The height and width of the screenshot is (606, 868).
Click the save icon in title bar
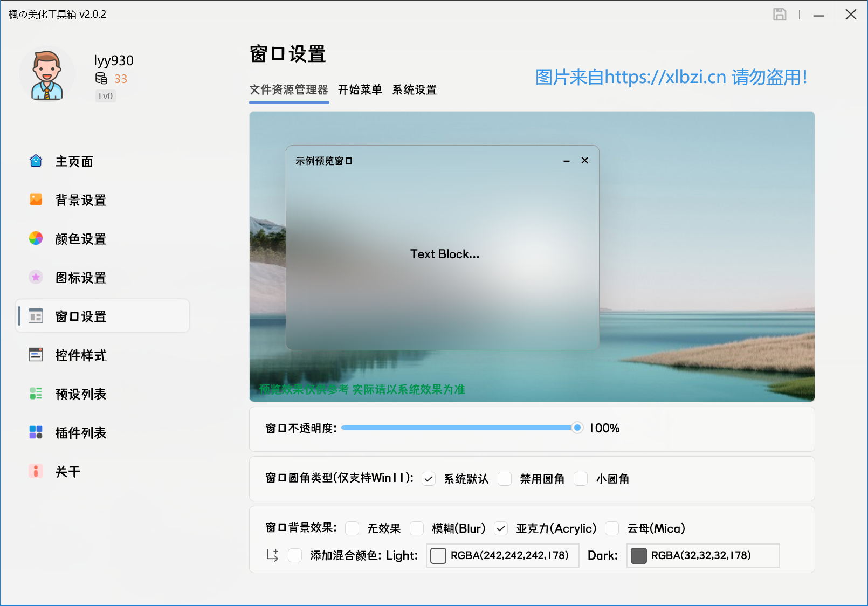[x=780, y=15]
